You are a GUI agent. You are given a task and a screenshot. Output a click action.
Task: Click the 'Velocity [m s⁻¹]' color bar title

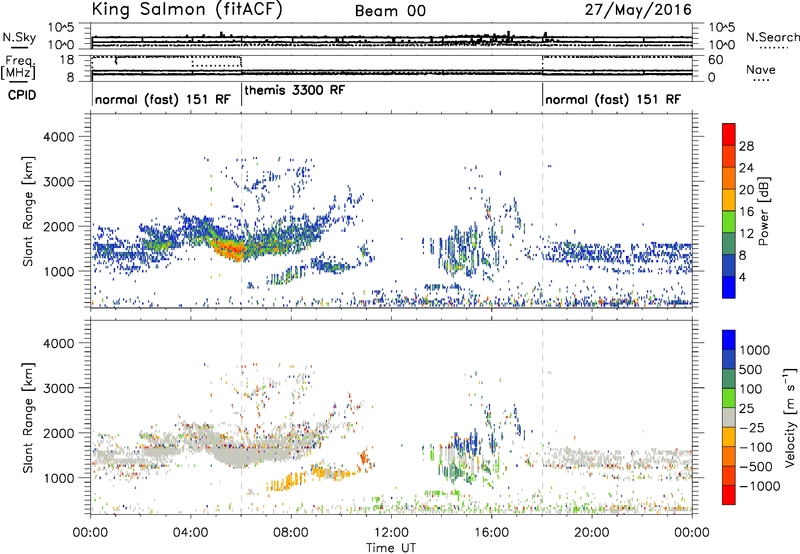click(790, 417)
